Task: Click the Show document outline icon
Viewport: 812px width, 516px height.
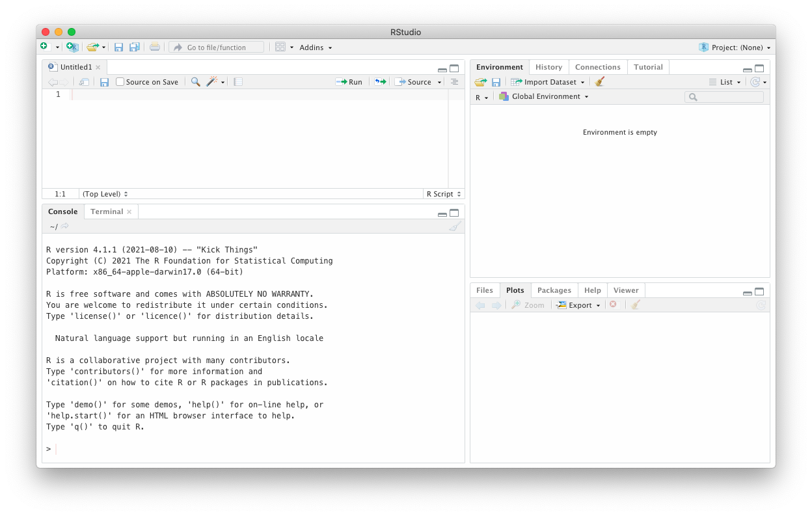Action: click(454, 82)
